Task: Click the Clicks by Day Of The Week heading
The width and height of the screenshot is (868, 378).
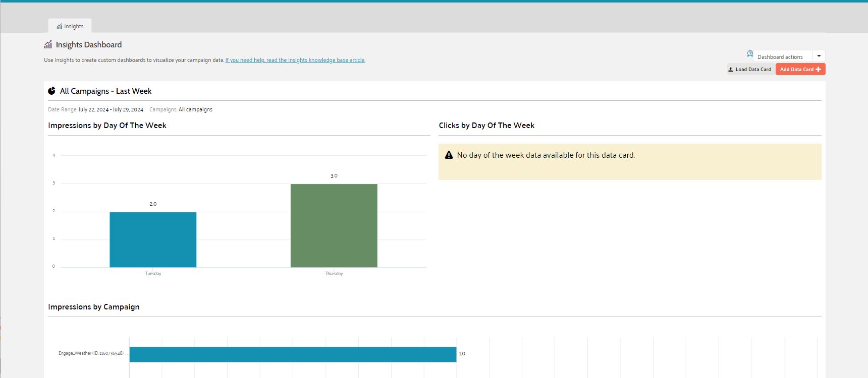Action: tap(486, 125)
